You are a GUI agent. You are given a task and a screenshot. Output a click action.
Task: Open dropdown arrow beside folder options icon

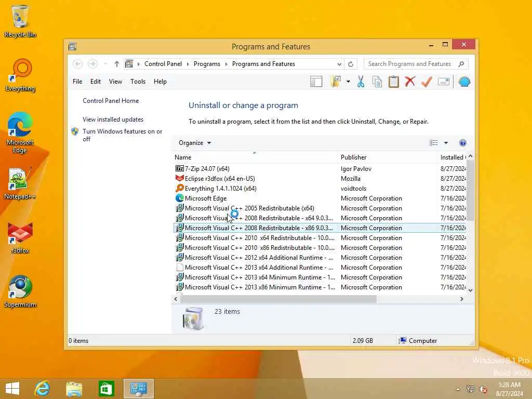coord(348,82)
